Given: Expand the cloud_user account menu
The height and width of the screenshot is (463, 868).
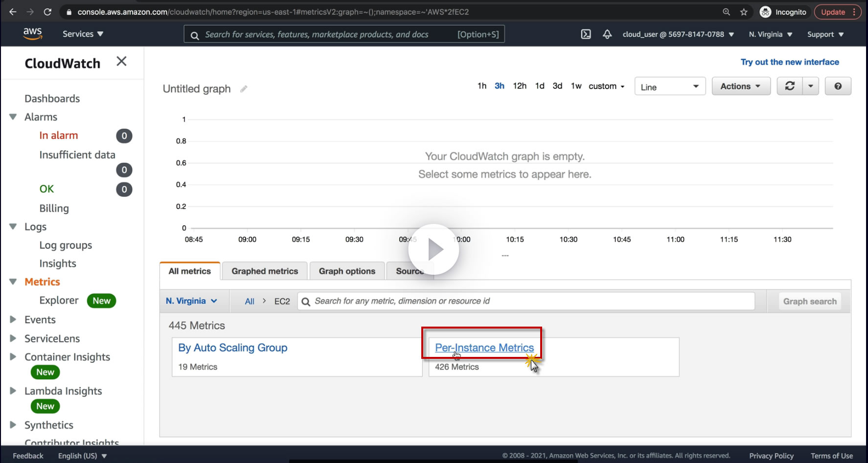Looking at the screenshot, I should coord(678,34).
